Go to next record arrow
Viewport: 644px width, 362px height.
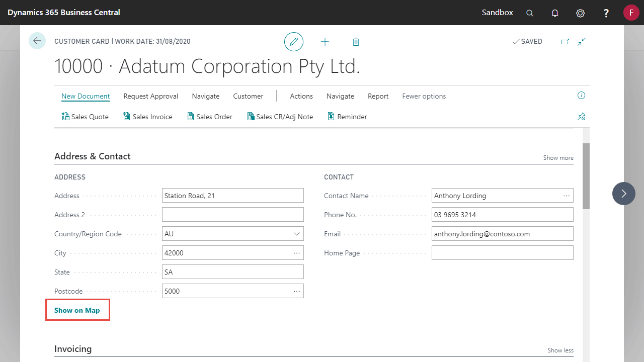click(x=624, y=194)
